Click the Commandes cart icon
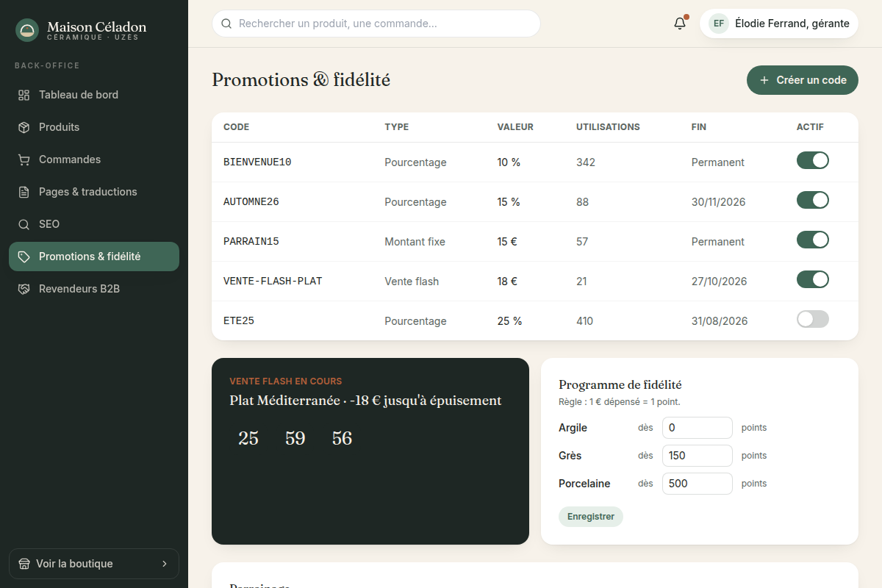The image size is (882, 588). point(24,159)
